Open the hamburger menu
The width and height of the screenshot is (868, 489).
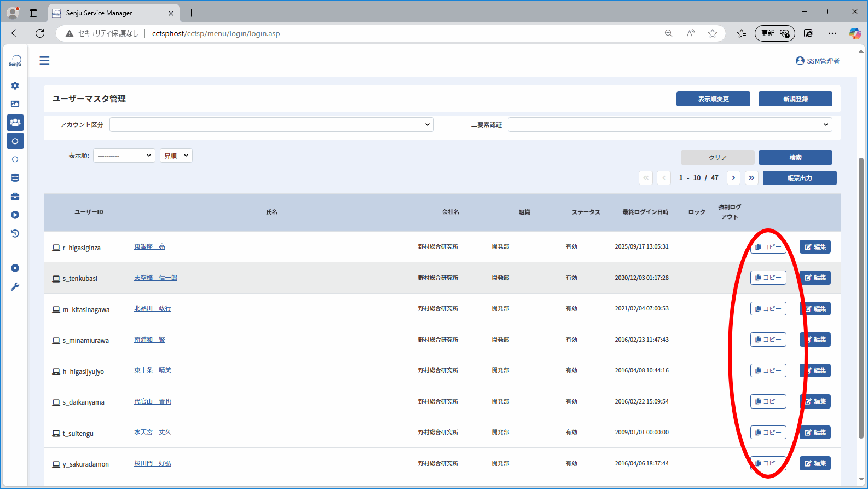coord(44,61)
